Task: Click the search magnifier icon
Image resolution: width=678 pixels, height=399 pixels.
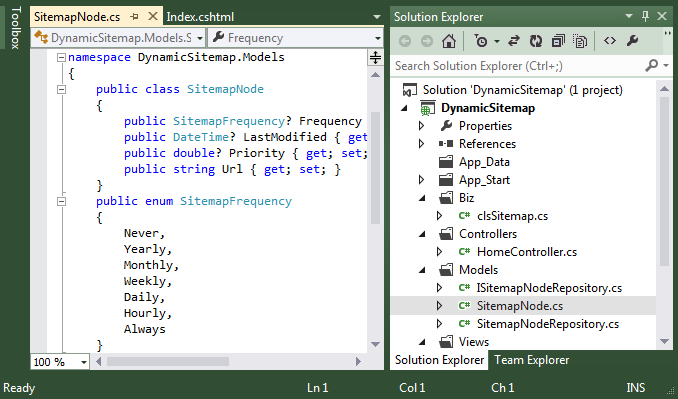Action: pos(651,65)
